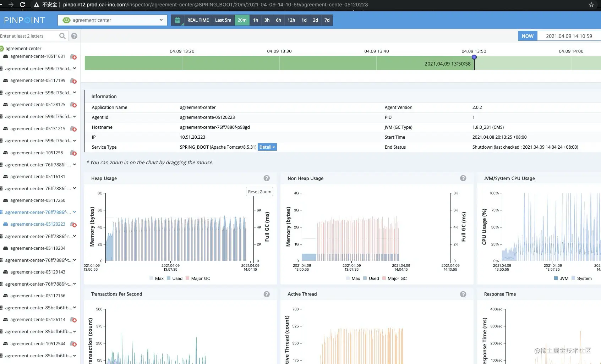Viewport: 601px width, 364px height.
Task: Toggle the JVM legend in CPU Usage
Action: (561, 278)
